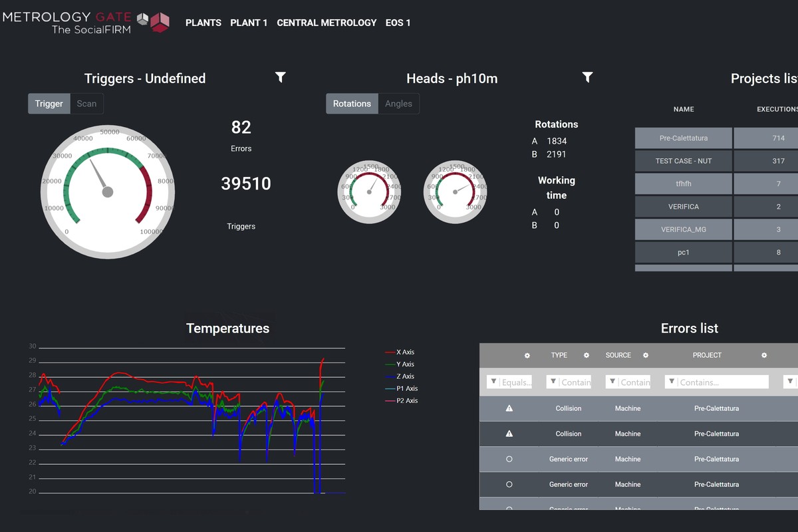Toggle X Axis series in Temperatures legend
The height and width of the screenshot is (532, 798).
(400, 352)
